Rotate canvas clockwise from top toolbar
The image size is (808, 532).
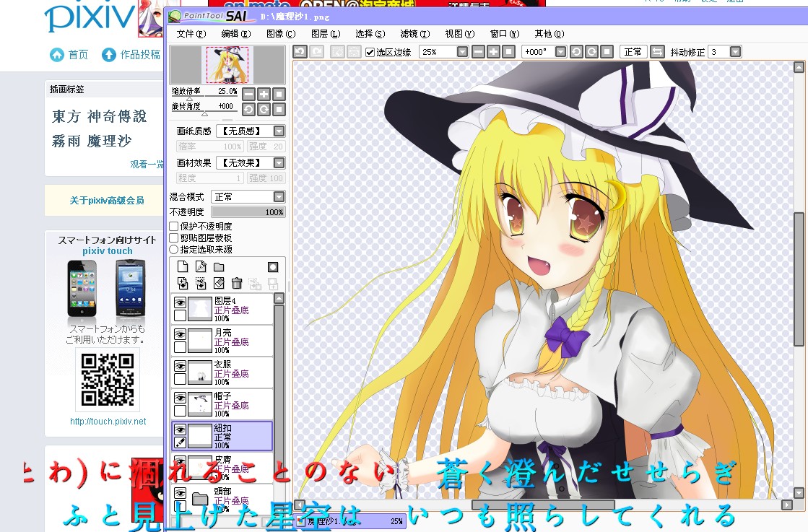point(592,51)
